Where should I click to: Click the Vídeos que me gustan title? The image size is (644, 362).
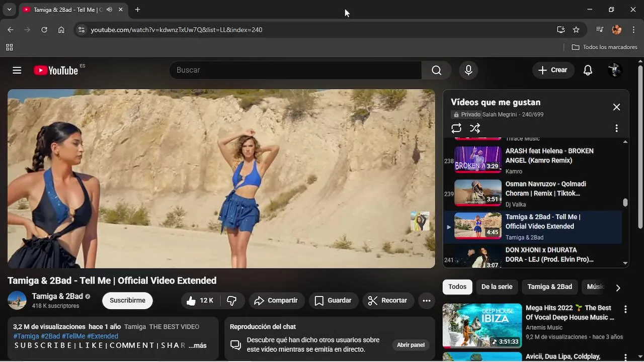click(496, 102)
